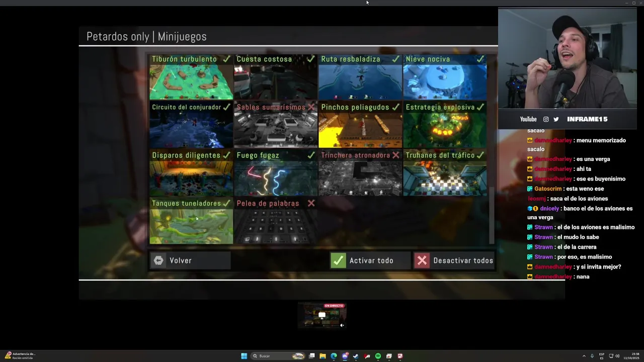Click chat message 'el mudo lo sabe'

pyautogui.click(x=578, y=237)
